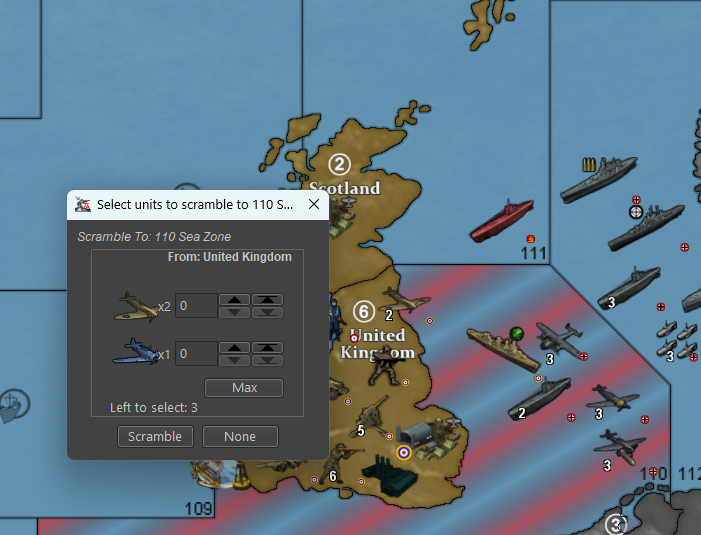The height and width of the screenshot is (535, 701).
Task: Decrease tan fighter count by one
Action: [233, 312]
